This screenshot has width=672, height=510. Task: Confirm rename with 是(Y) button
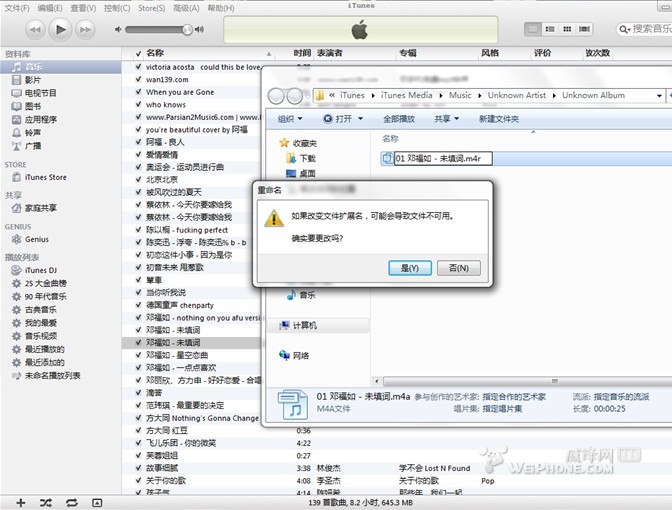pyautogui.click(x=410, y=268)
